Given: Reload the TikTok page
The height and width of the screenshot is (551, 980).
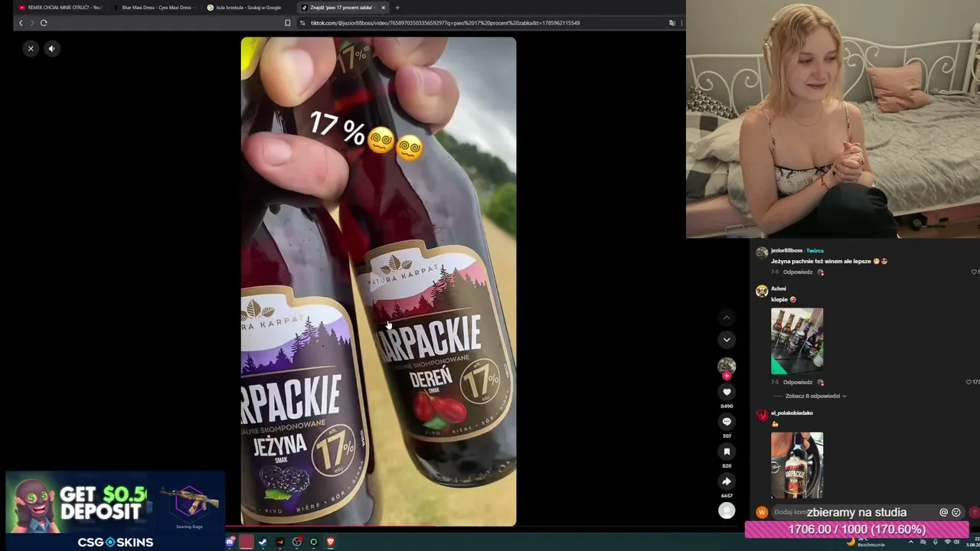Looking at the screenshot, I should [x=44, y=23].
